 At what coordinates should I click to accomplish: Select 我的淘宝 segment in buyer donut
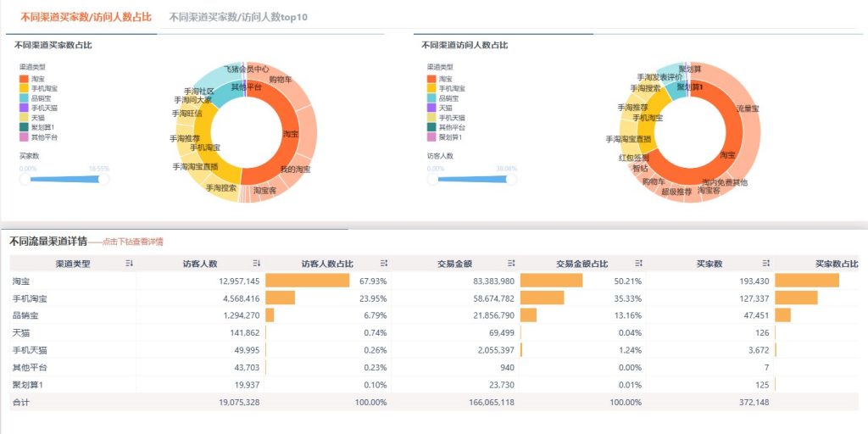click(x=295, y=169)
